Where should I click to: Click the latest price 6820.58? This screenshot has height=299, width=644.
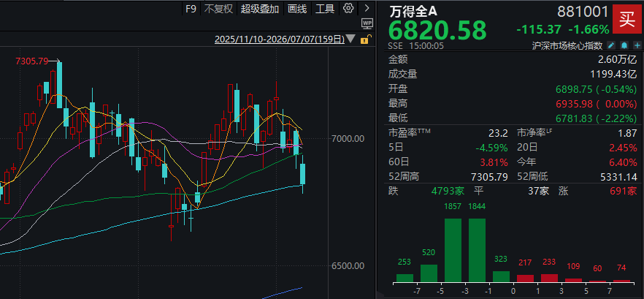pos(437,30)
